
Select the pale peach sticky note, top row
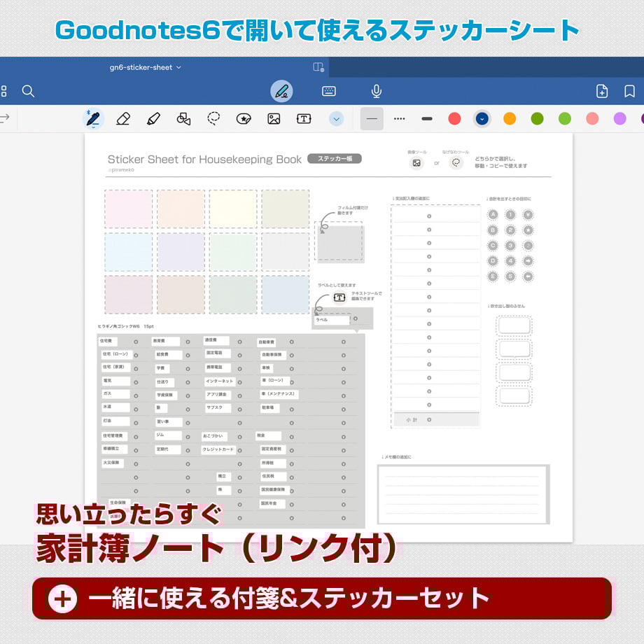click(181, 209)
